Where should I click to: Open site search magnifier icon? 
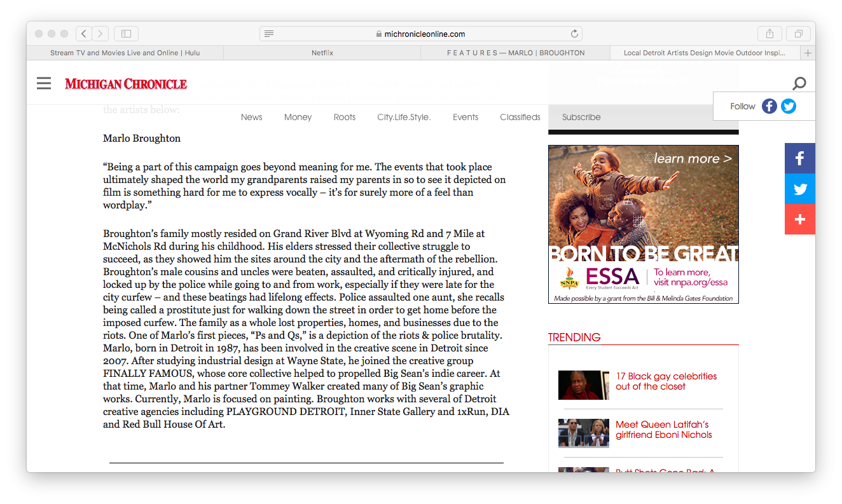pos(799,83)
